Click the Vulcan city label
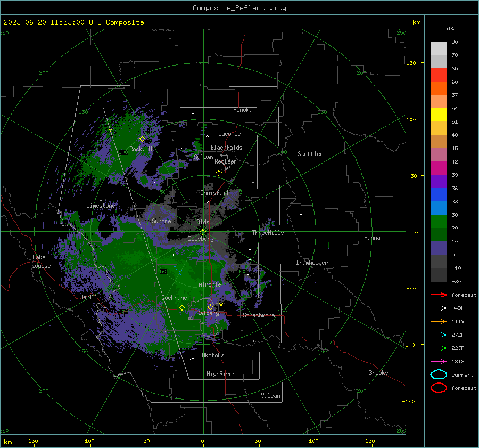Screen dimensions: 479x448 click(270, 396)
